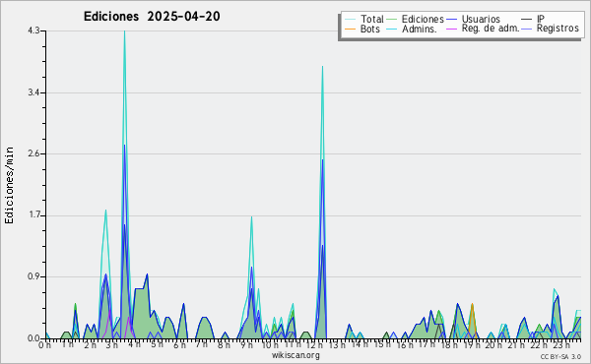Click the tallest peak at 4.3 edits/min
Screen dimensions: 591x364
[124, 31]
